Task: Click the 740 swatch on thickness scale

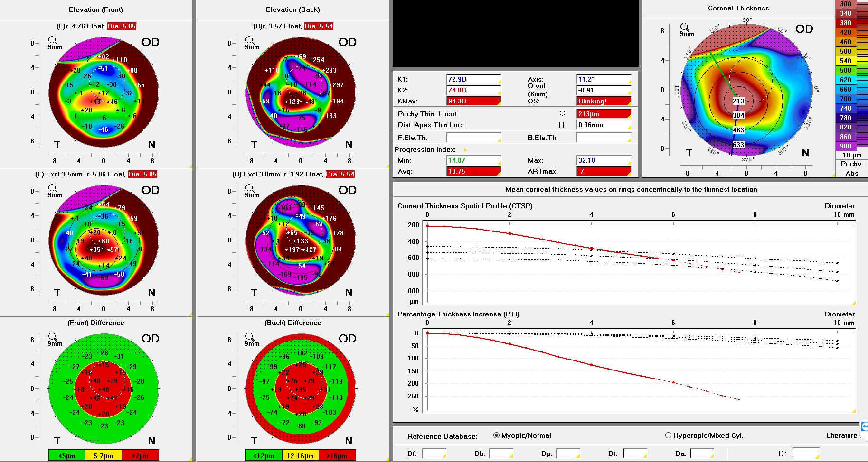Action: tap(845, 108)
